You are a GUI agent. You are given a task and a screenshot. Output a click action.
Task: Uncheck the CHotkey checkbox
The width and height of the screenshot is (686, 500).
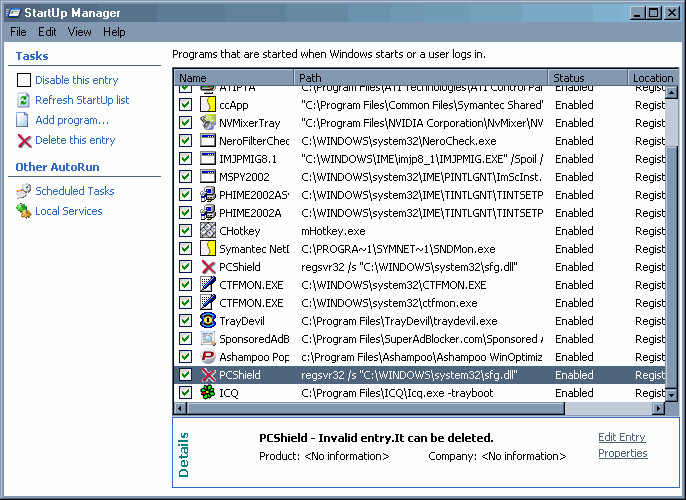tap(186, 231)
